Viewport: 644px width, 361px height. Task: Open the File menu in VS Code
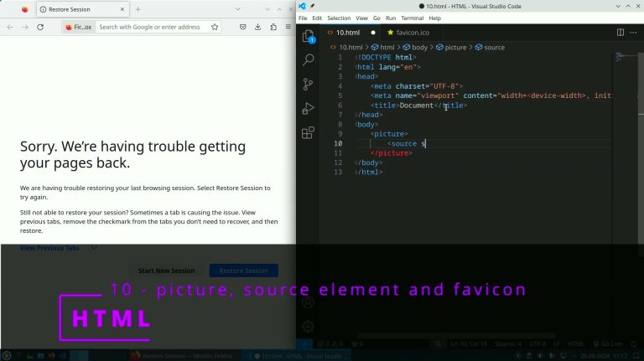pyautogui.click(x=303, y=18)
